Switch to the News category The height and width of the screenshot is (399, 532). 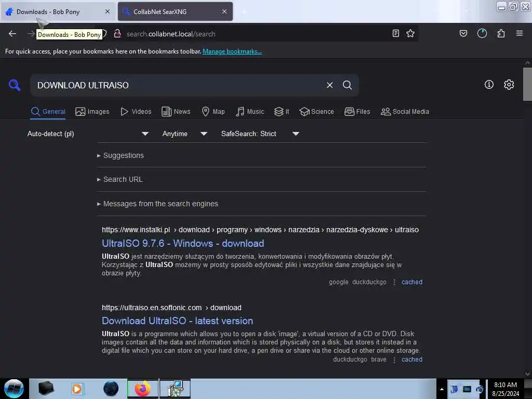(x=176, y=112)
